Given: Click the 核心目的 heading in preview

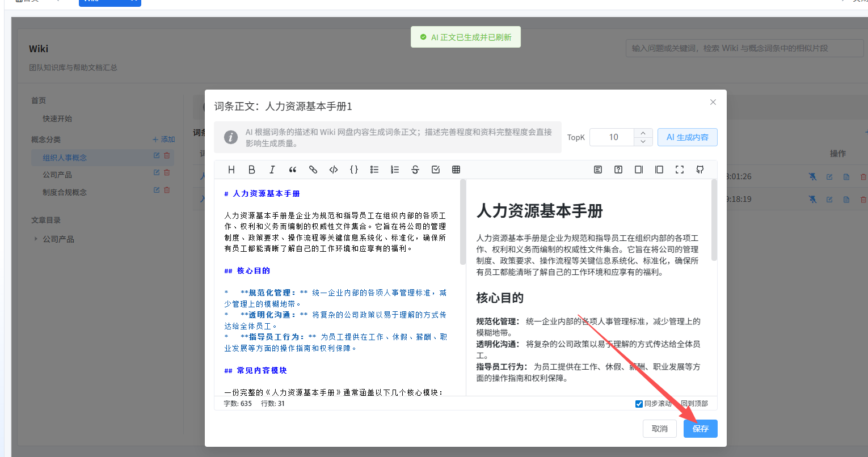Looking at the screenshot, I should tap(500, 298).
